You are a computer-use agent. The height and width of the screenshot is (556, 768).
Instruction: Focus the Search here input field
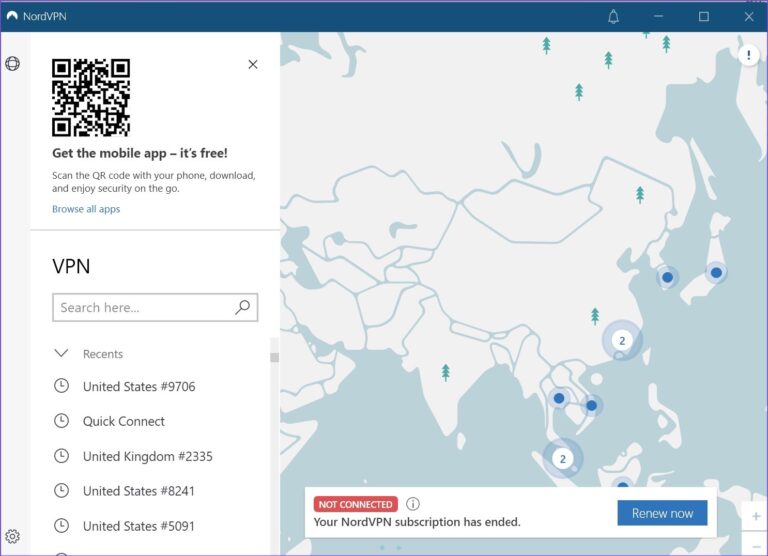click(x=143, y=308)
